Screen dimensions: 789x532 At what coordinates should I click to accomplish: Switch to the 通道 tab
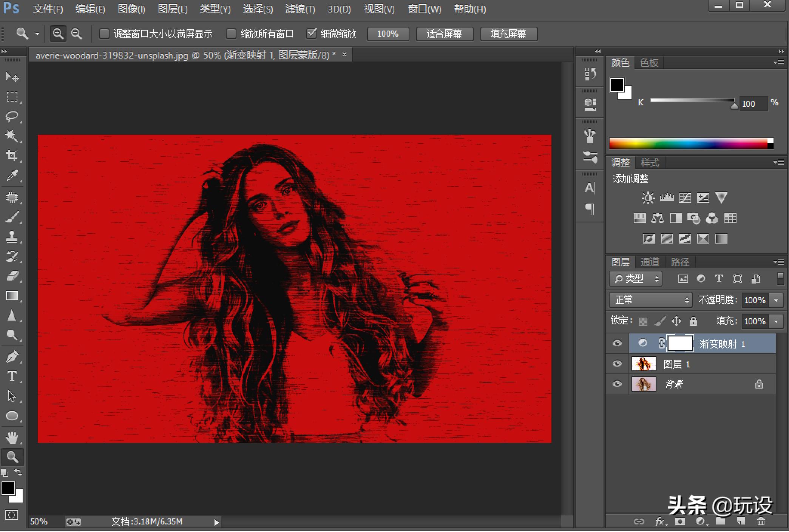coord(650,262)
